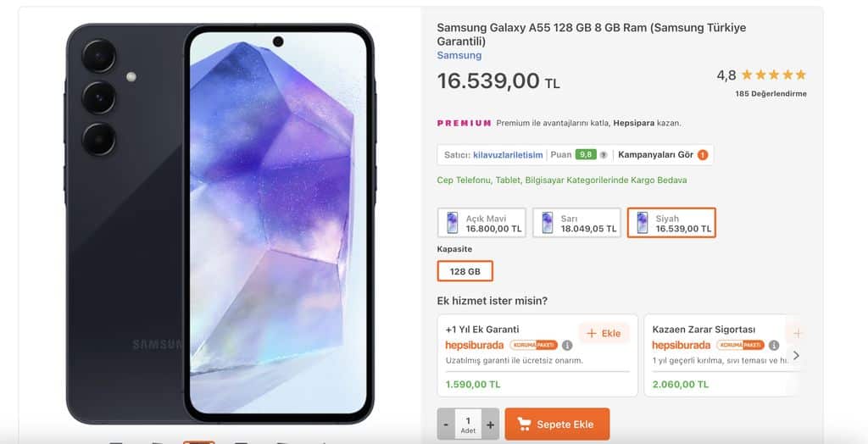Decrease quantity with the minus stepper
The image size is (868, 444).
[446, 425]
